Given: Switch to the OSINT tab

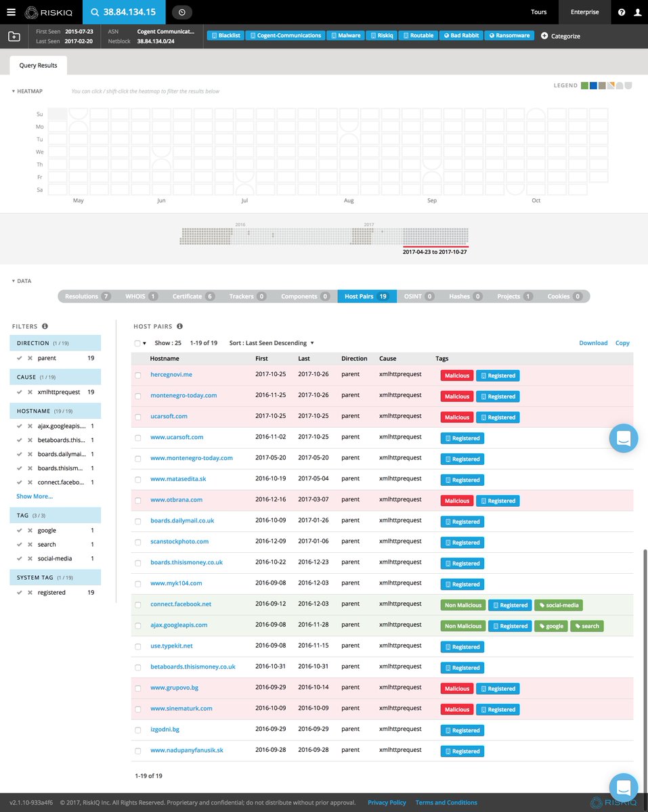Looking at the screenshot, I should pyautogui.click(x=418, y=296).
